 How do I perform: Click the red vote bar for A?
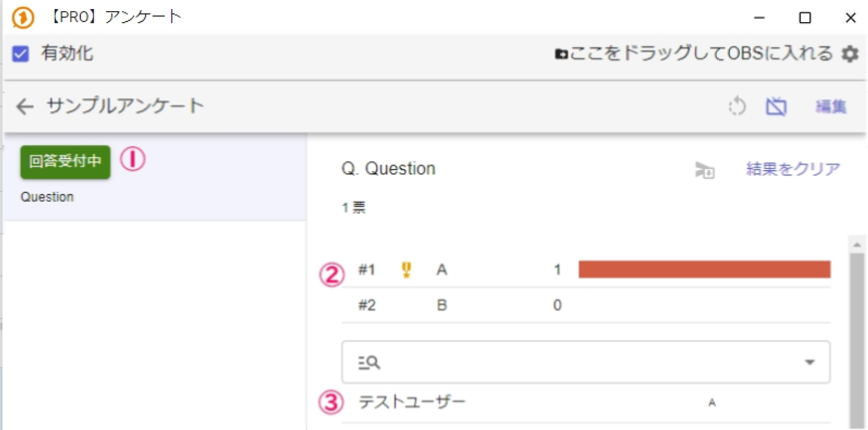tap(704, 270)
